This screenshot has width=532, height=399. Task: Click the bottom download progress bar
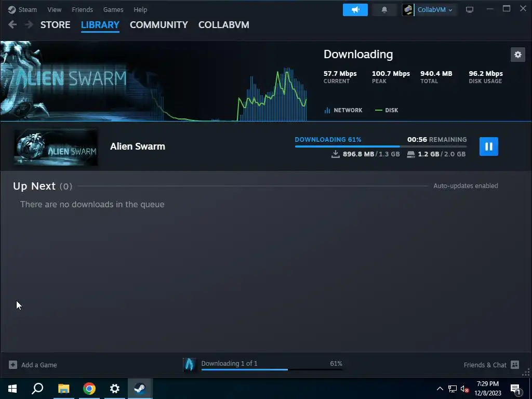272,369
